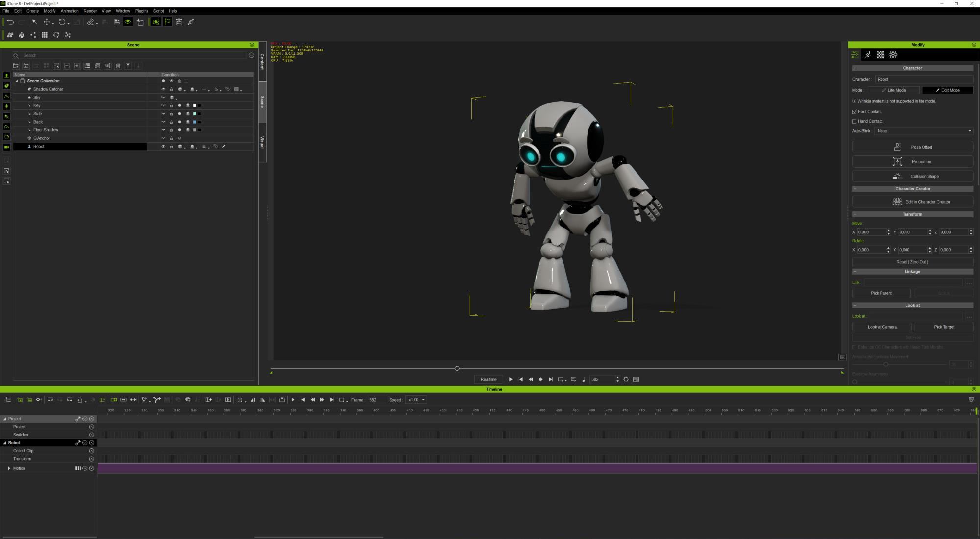Jump to end frame in viewport playback bar
The width and height of the screenshot is (980, 539).
click(551, 379)
